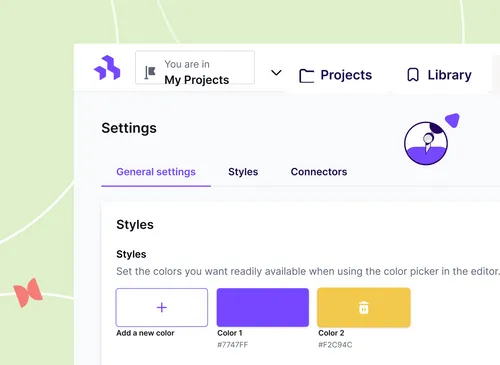
Task: Click the Color 2 label
Action: [331, 333]
